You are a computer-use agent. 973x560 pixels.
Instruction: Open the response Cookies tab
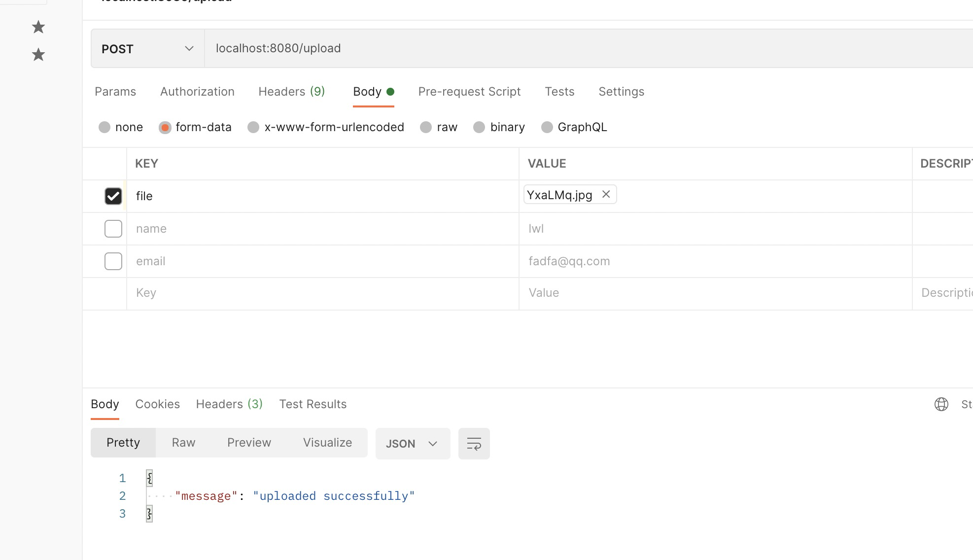157,404
